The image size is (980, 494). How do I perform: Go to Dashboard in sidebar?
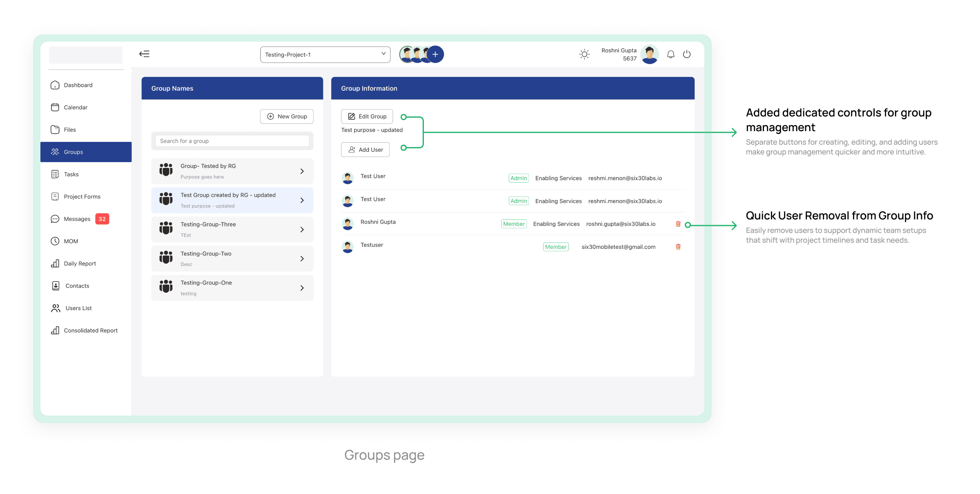(x=78, y=85)
